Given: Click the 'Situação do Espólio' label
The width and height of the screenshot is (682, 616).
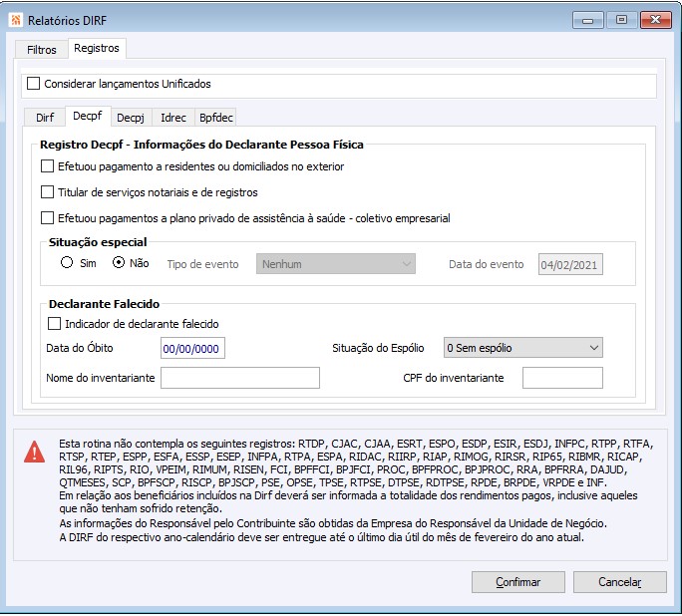Looking at the screenshot, I should pyautogui.click(x=378, y=348).
